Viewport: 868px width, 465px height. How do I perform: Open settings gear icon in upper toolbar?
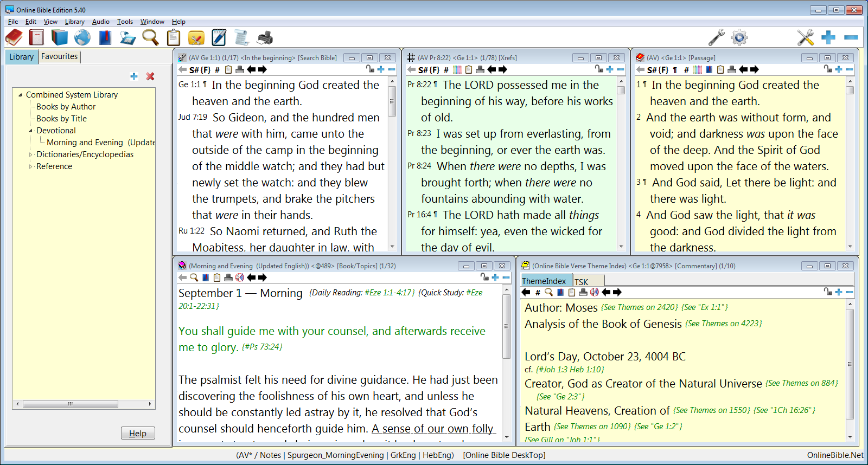[739, 37]
